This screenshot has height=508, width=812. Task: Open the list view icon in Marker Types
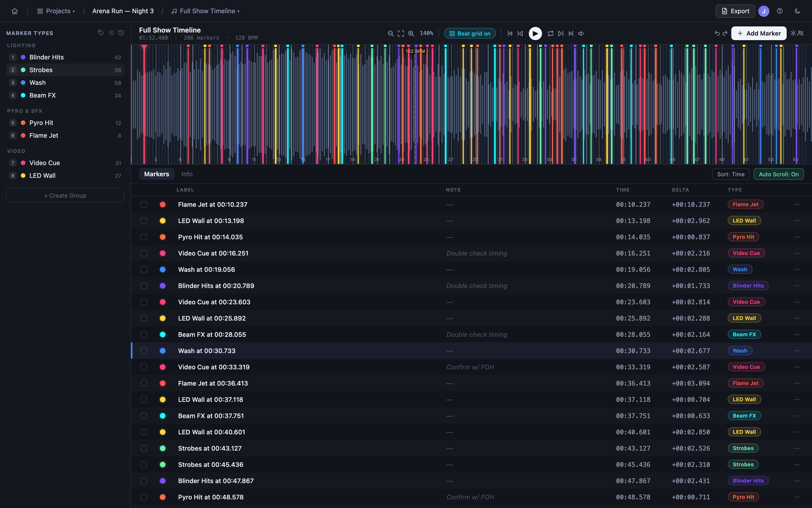[111, 33]
